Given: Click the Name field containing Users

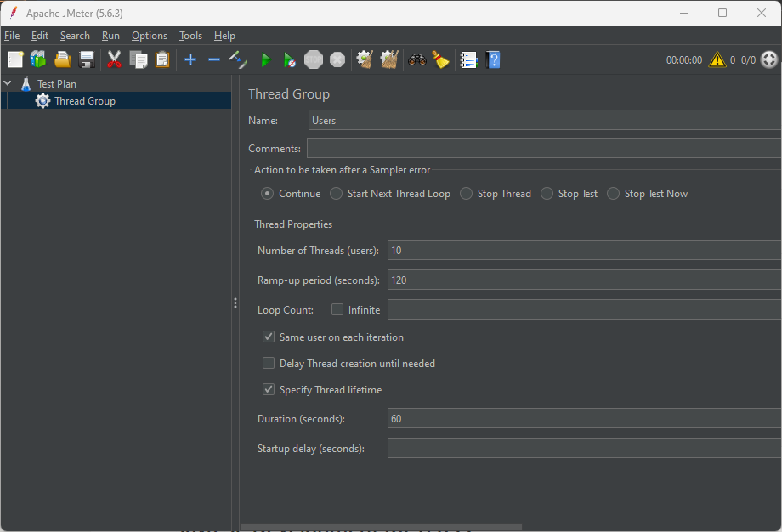Looking at the screenshot, I should point(545,120).
